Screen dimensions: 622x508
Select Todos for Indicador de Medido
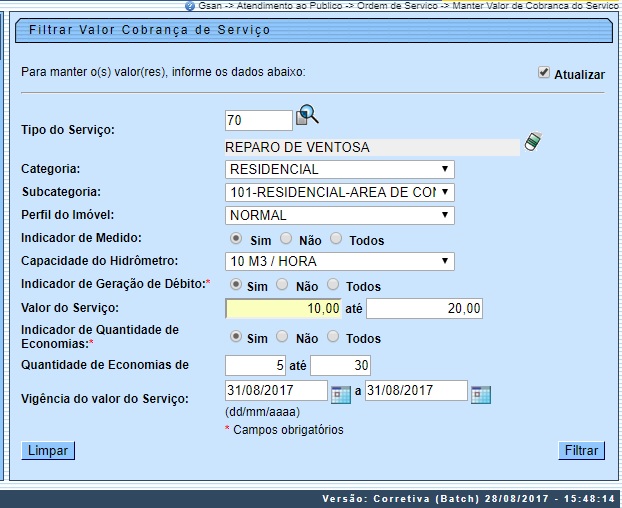pyautogui.click(x=336, y=239)
